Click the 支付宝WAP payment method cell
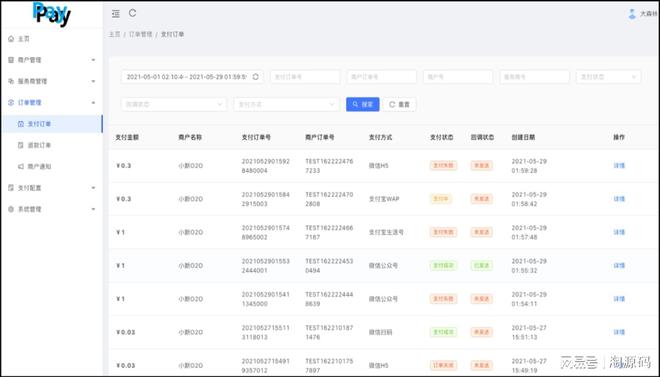The width and height of the screenshot is (660, 377). pos(384,199)
